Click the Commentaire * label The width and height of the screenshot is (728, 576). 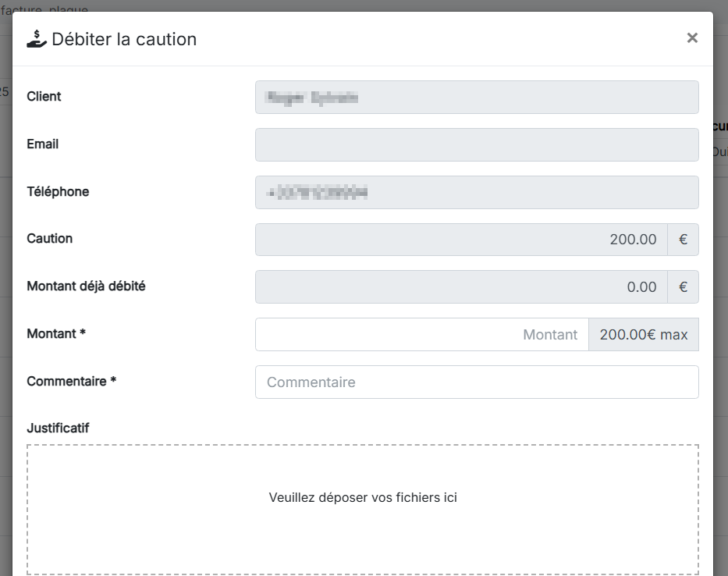click(71, 382)
